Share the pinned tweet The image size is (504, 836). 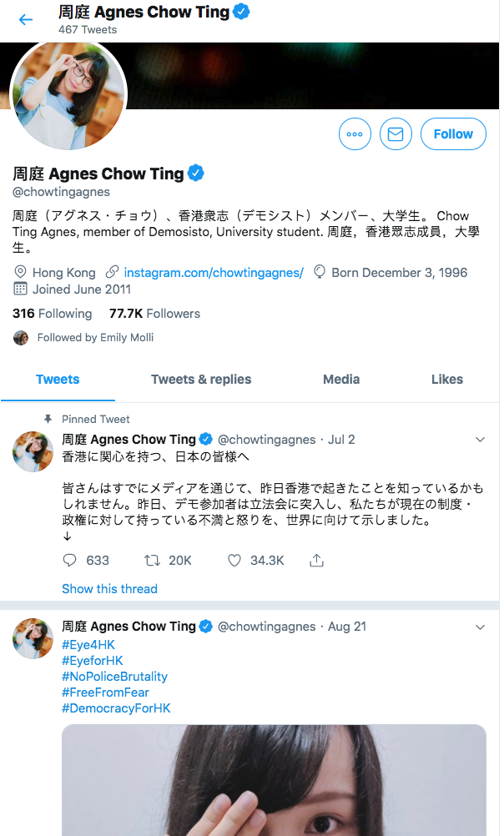click(x=316, y=561)
